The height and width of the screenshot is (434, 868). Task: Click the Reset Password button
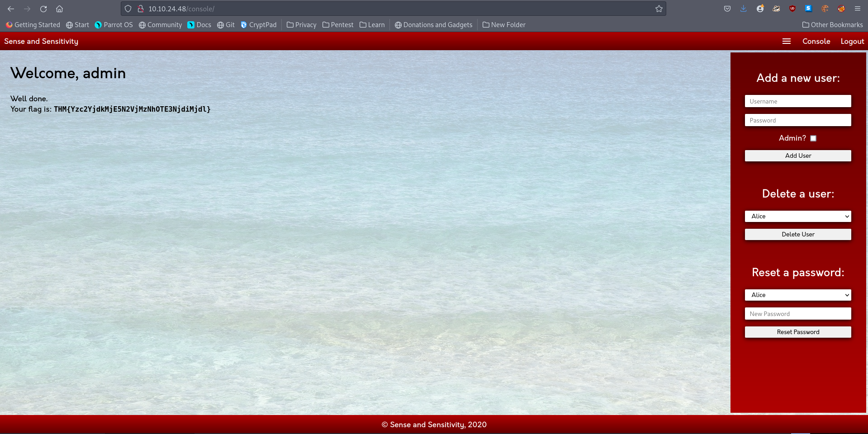(x=797, y=332)
